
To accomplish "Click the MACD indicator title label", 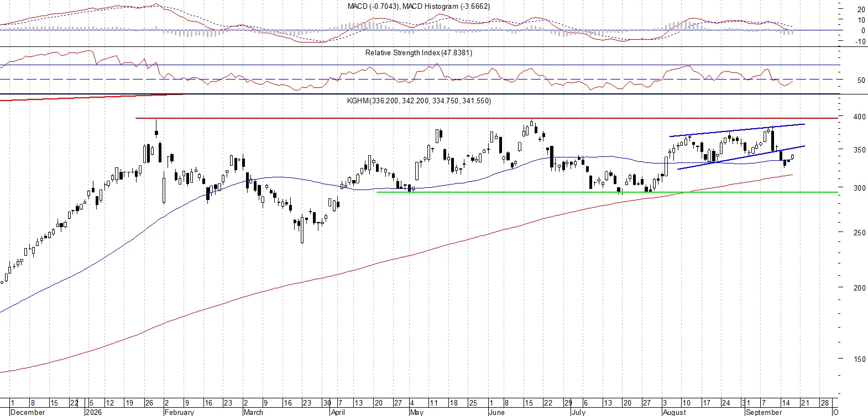I will [x=419, y=6].
